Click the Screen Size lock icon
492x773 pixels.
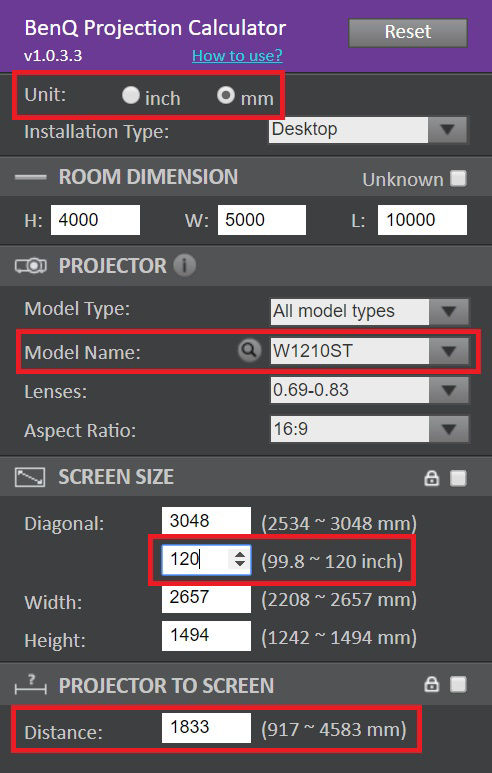(432, 478)
